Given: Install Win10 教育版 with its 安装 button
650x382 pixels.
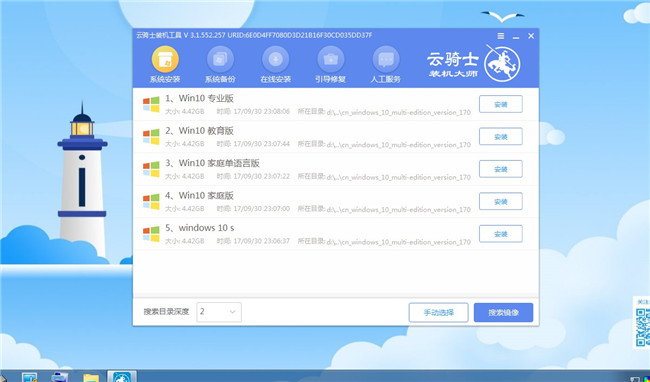Looking at the screenshot, I should click(501, 137).
